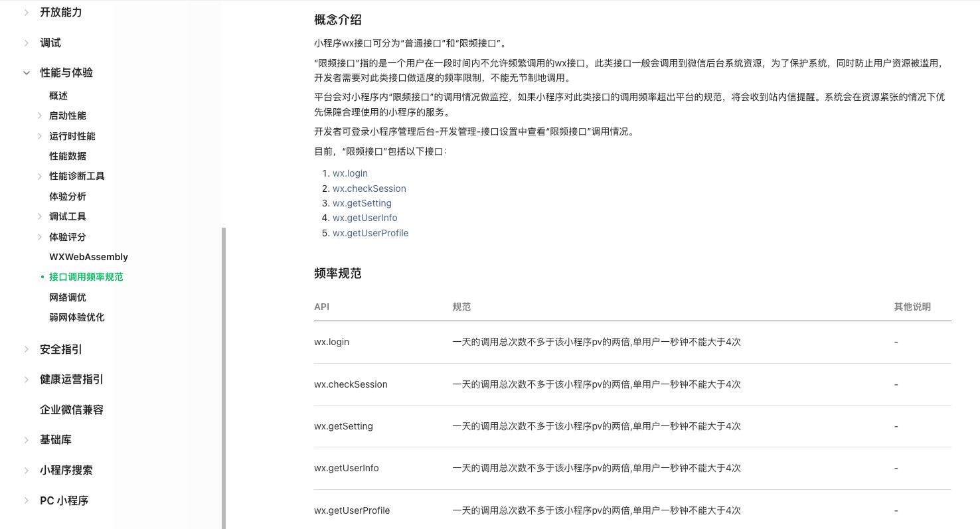Expand the 调试 section chevron
980x529 pixels.
pos(27,43)
